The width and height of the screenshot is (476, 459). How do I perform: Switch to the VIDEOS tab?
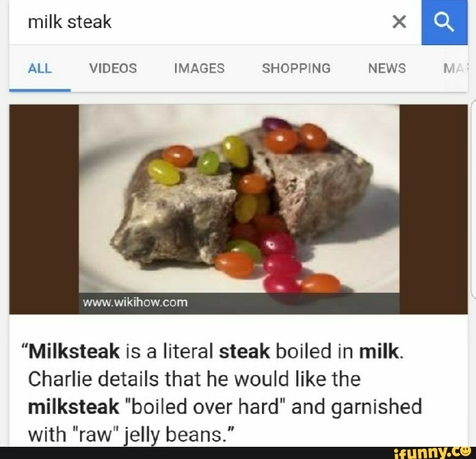[x=113, y=68]
